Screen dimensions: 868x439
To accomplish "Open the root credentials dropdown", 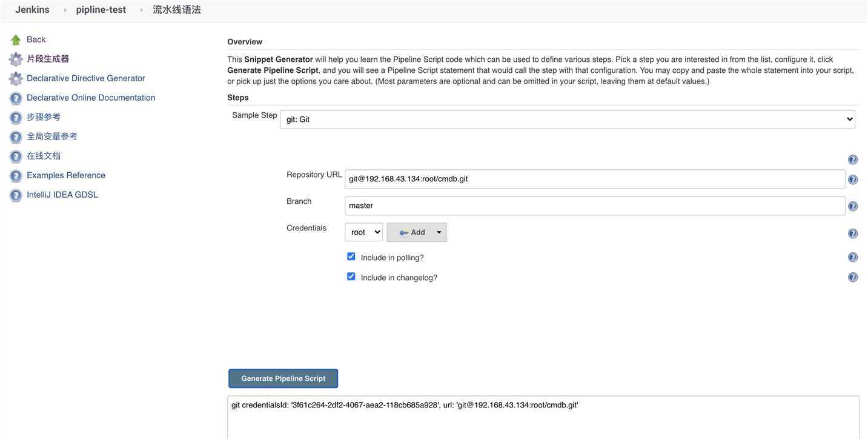I will [364, 232].
